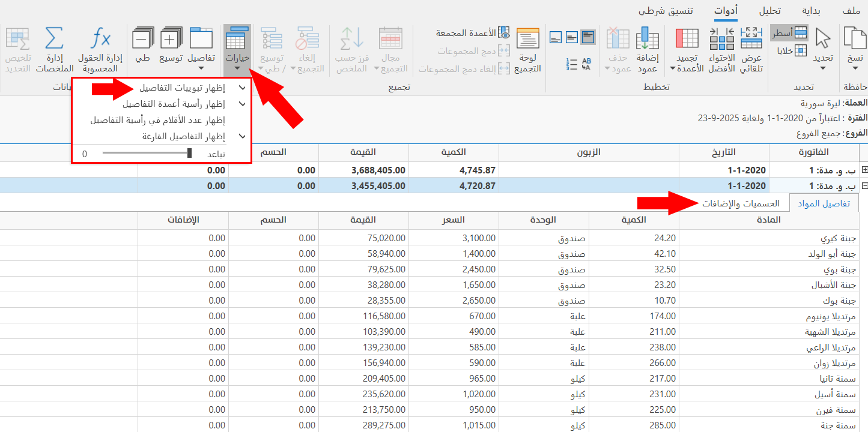868x432 pixels.
Task: Click the 'الزبون' column header
Action: click(589, 152)
